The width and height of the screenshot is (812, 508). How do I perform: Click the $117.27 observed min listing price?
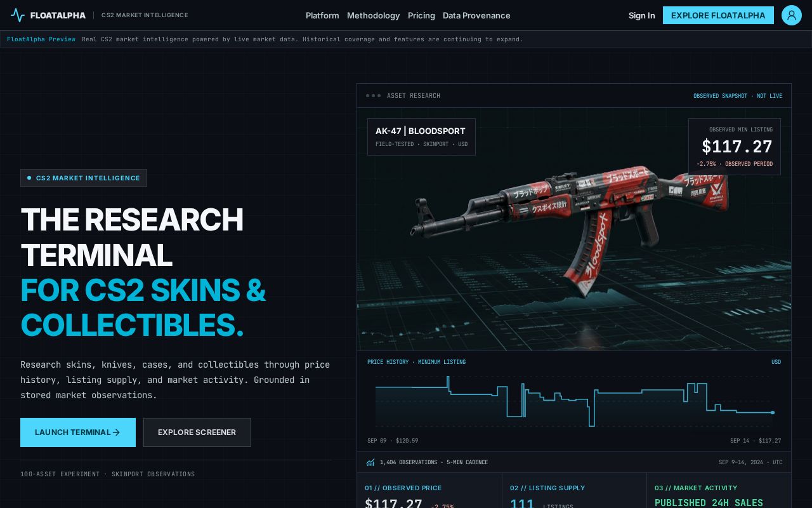[x=737, y=147]
